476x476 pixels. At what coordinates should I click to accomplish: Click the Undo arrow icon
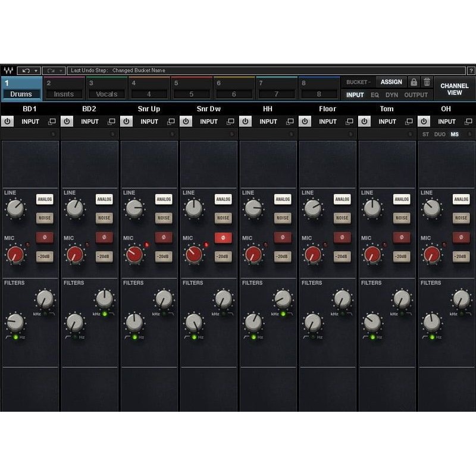point(26,70)
